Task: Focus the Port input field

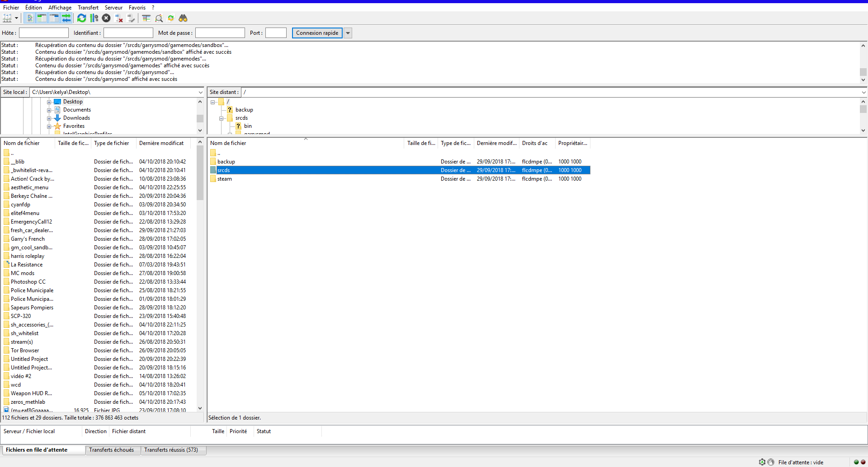Action: click(x=276, y=33)
